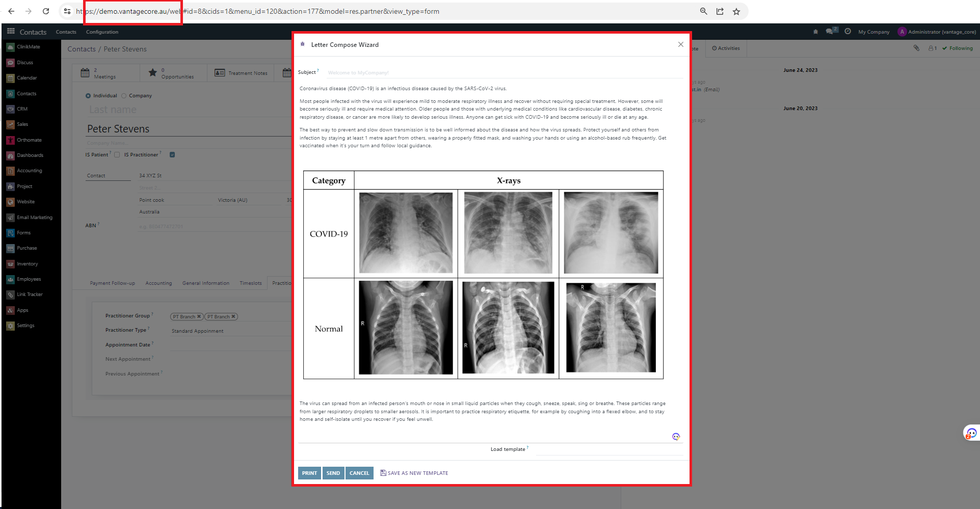The image size is (980, 509).
Task: Switch to the General Information tab
Action: pyautogui.click(x=205, y=283)
